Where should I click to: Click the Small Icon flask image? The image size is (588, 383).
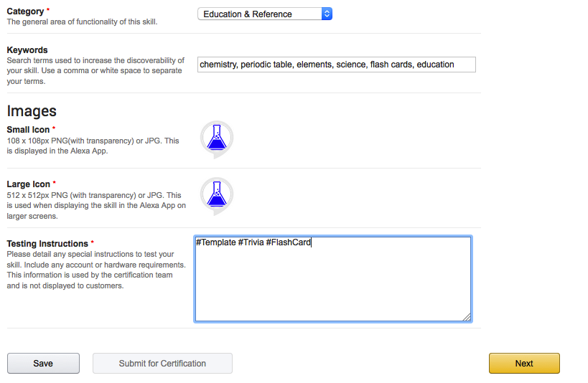[x=216, y=138]
